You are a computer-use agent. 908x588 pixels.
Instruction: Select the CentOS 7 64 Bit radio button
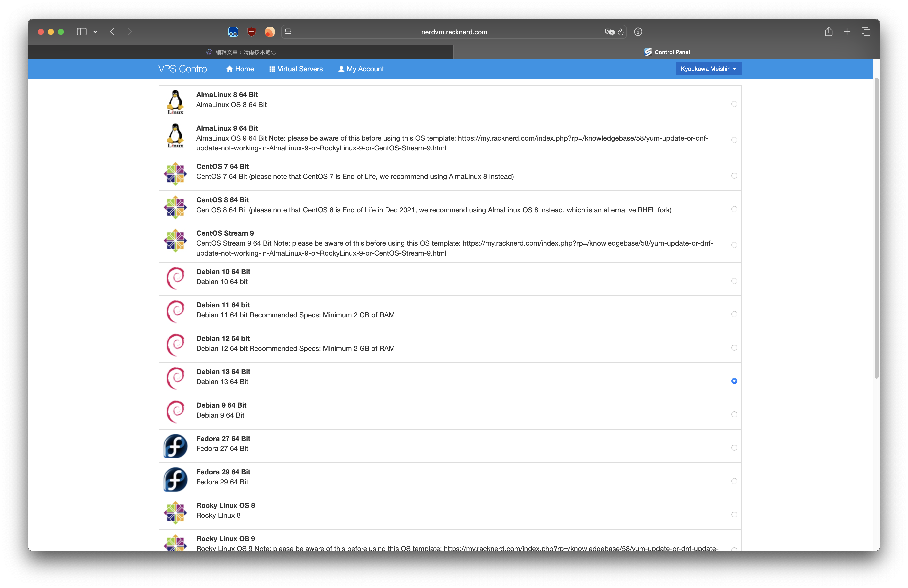(x=734, y=175)
